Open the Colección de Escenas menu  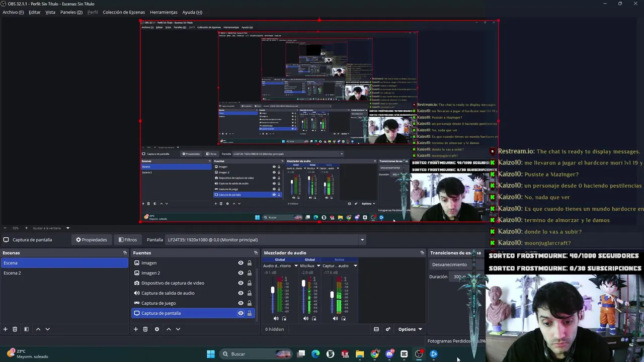pyautogui.click(x=124, y=12)
